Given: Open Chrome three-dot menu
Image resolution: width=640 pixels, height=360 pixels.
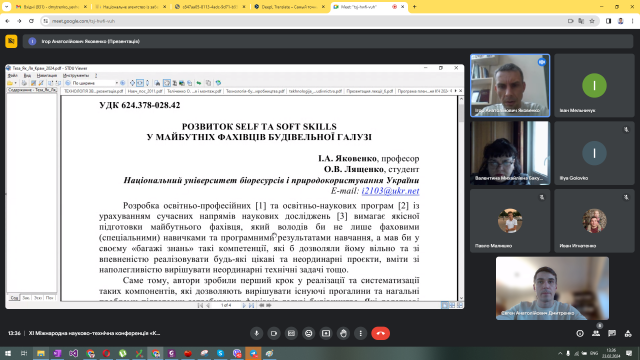Looking at the screenshot, I should pyautogui.click(x=633, y=21).
